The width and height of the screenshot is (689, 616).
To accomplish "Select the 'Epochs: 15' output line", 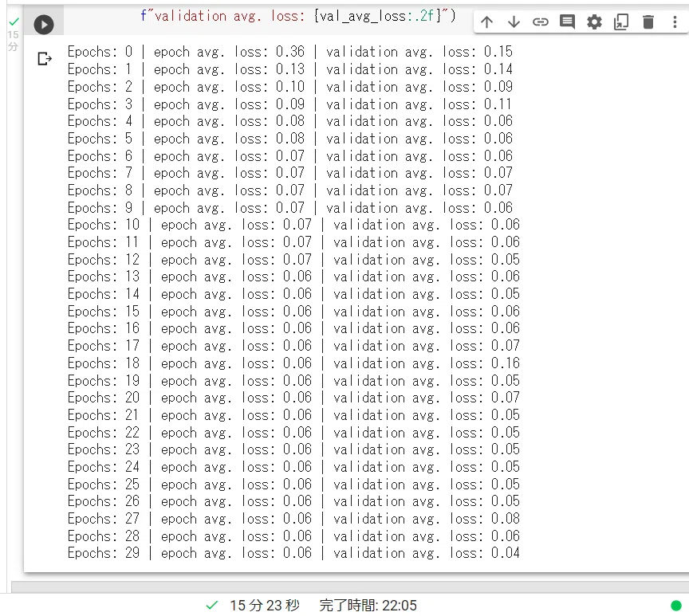I will click(x=293, y=312).
